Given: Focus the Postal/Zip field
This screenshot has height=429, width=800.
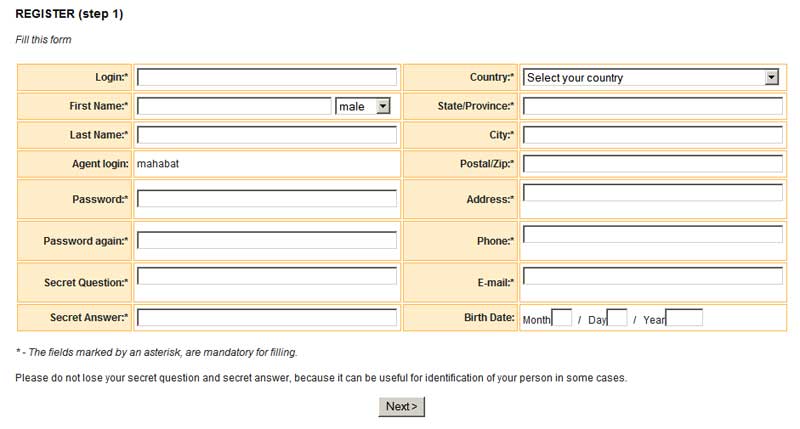Looking at the screenshot, I should [652, 164].
